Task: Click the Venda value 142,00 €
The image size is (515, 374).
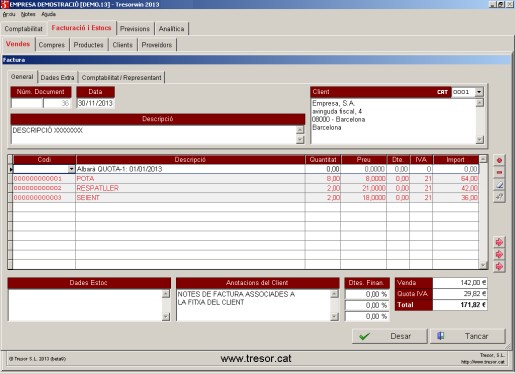Action: tap(460, 283)
